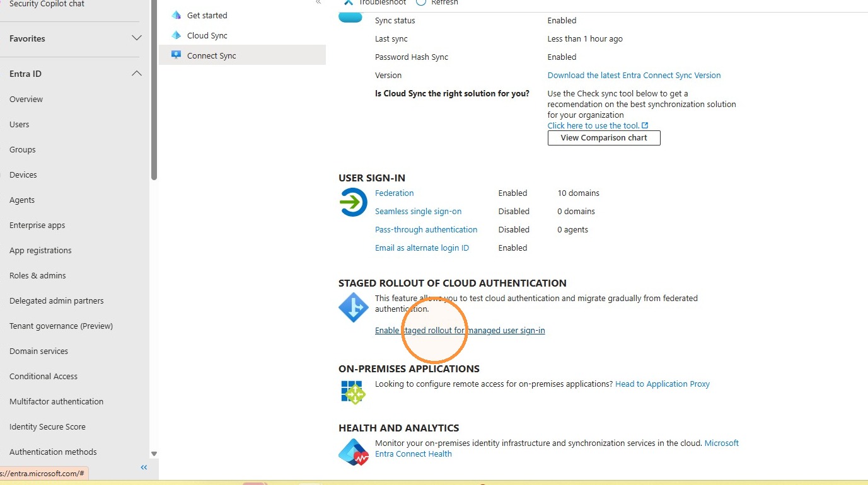Go to Groups in the sidebar
The height and width of the screenshot is (485, 868).
pyautogui.click(x=22, y=149)
